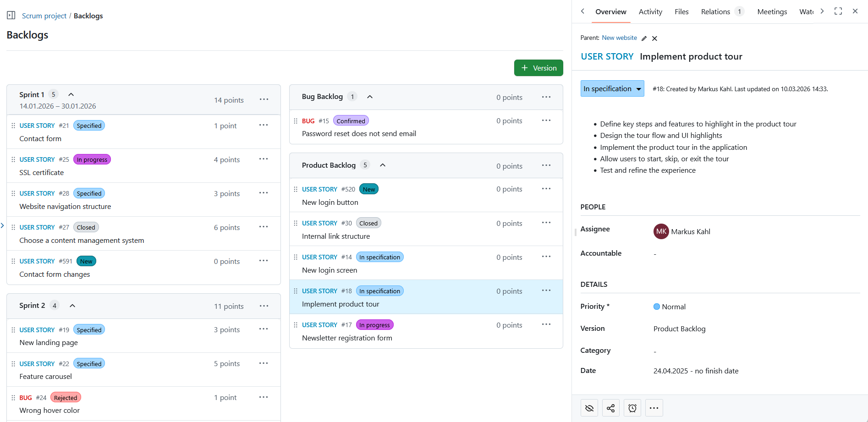Enter full screen view of the work package
This screenshot has height=422, width=868.
click(838, 11)
